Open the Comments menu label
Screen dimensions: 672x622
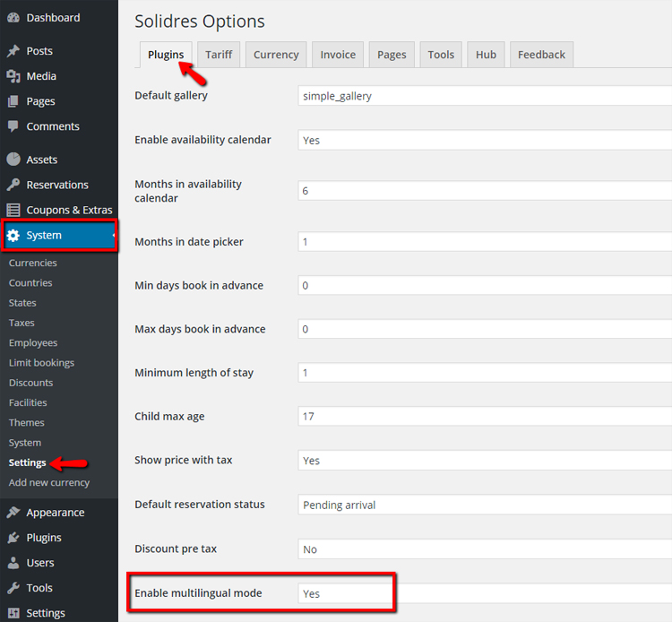click(53, 126)
